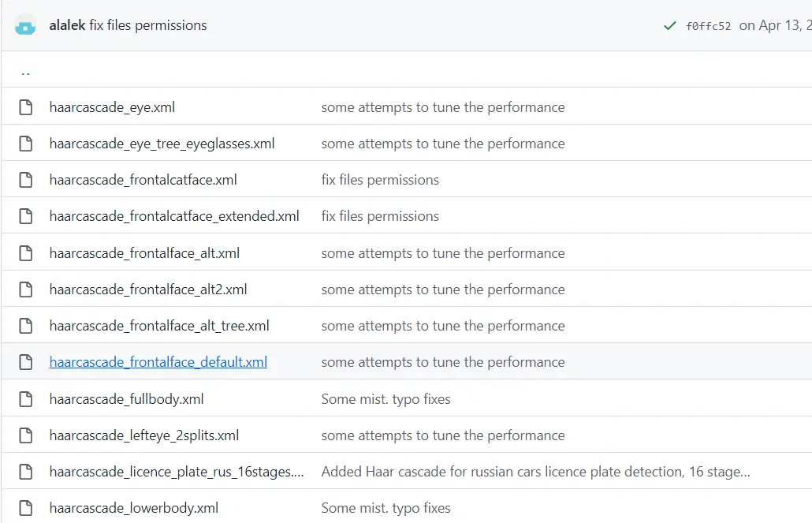812x523 pixels.
Task: Open 'fix files permissions' commit for haarcascade_frontalcatface_extended.xml
Action: click(x=380, y=216)
